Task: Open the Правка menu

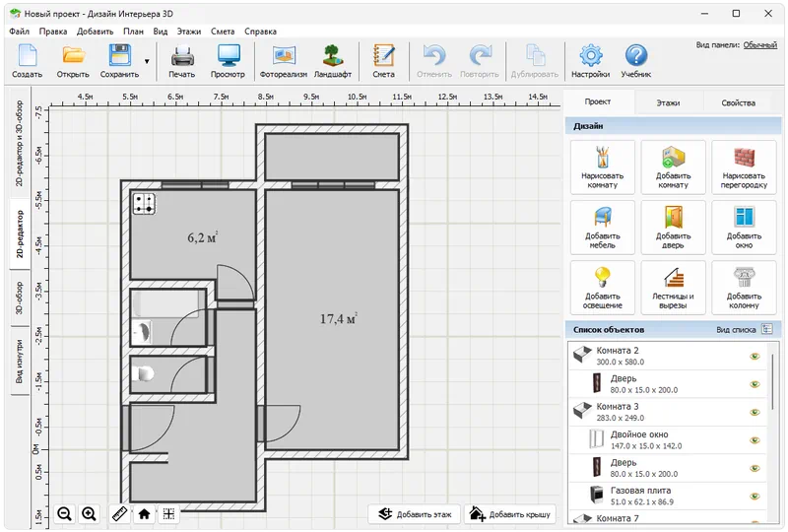Action: click(x=53, y=32)
